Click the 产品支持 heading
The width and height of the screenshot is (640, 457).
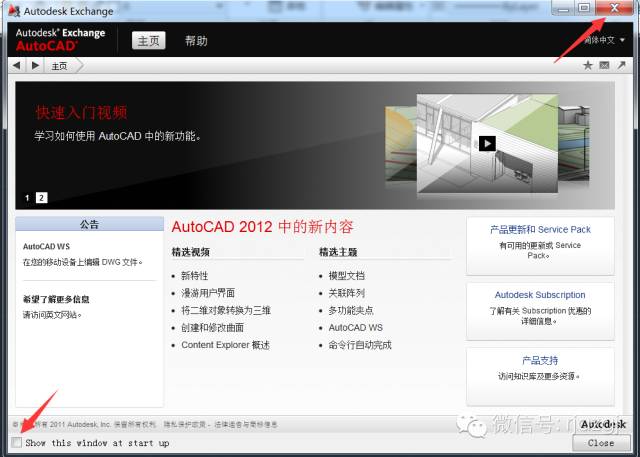[x=540, y=360]
